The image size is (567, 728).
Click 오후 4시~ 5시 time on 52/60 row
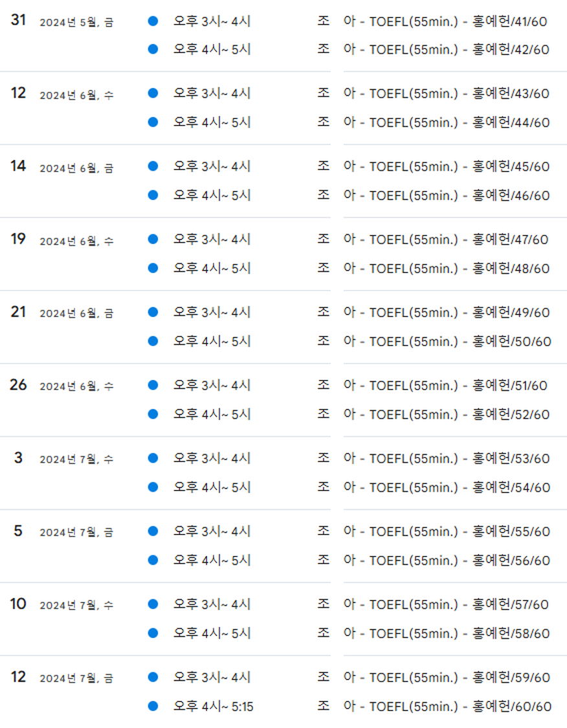212,414
